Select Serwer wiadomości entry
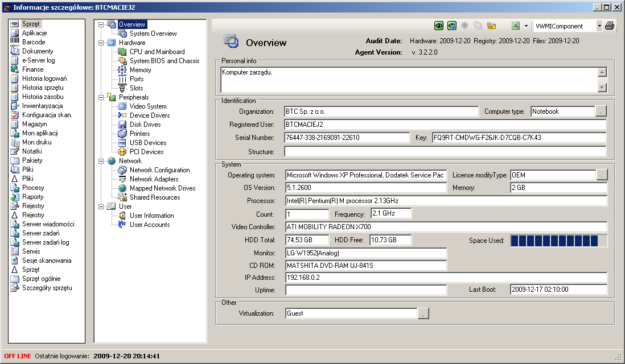This screenshot has height=364, width=625. [48, 224]
